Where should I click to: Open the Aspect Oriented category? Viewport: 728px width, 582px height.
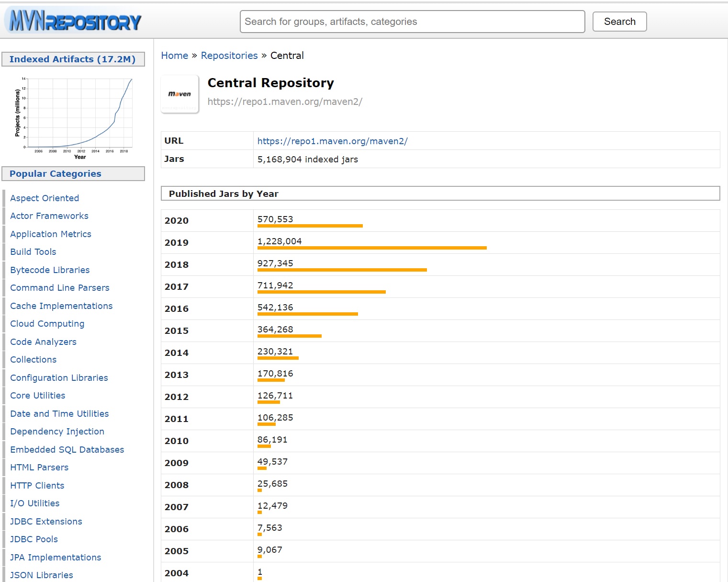click(x=45, y=198)
